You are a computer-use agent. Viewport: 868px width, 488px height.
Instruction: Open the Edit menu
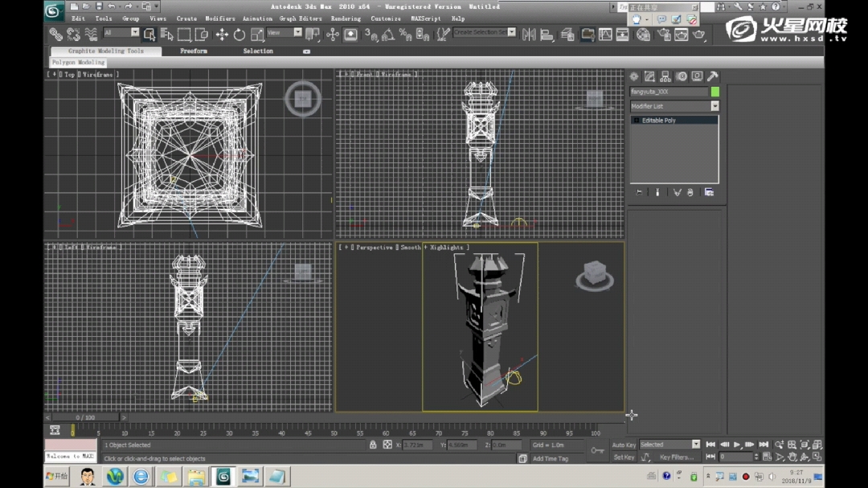[x=78, y=18]
